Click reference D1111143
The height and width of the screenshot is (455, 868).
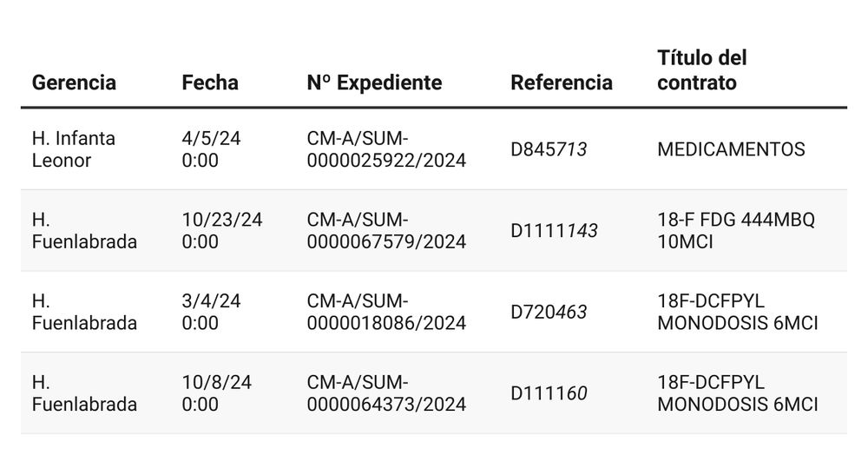click(x=554, y=230)
